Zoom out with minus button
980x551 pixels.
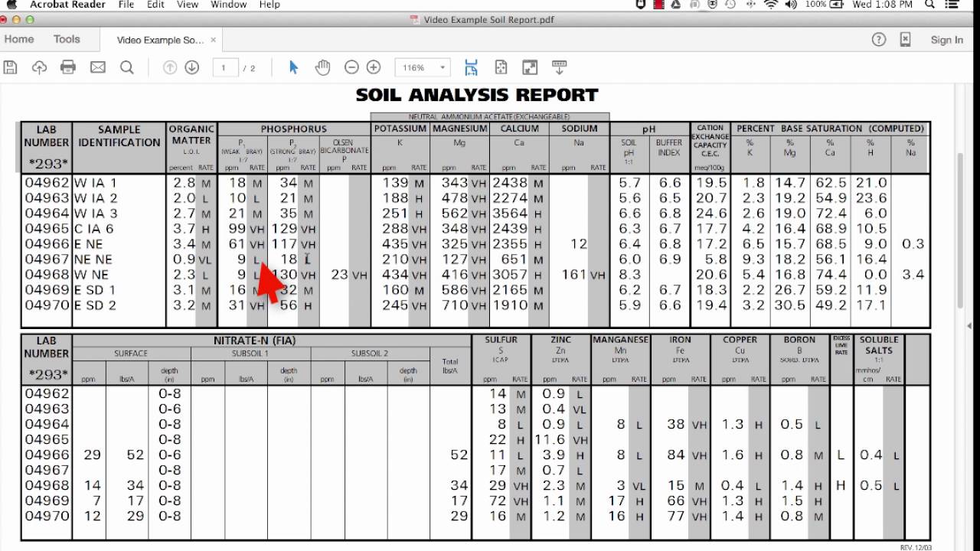tap(351, 67)
